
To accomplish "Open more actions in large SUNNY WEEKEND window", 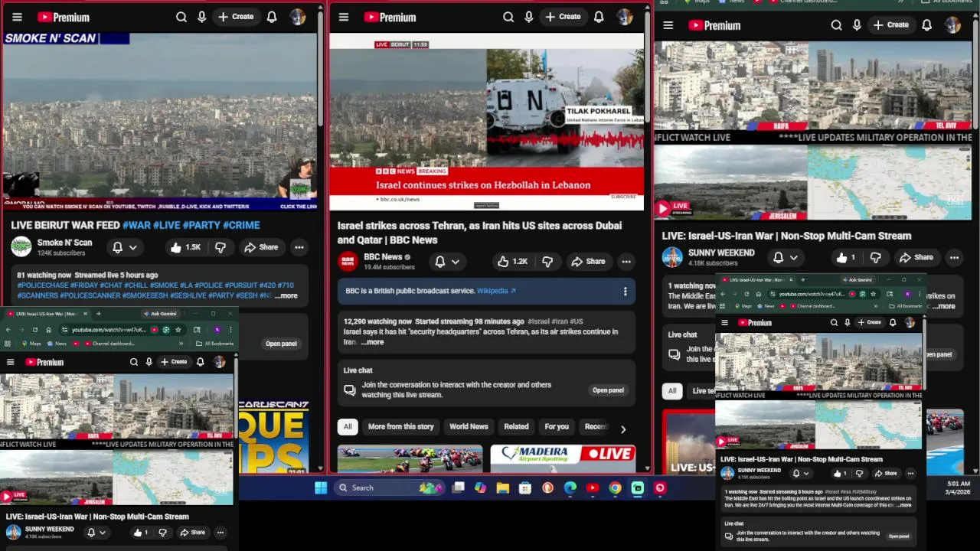I will tap(954, 257).
